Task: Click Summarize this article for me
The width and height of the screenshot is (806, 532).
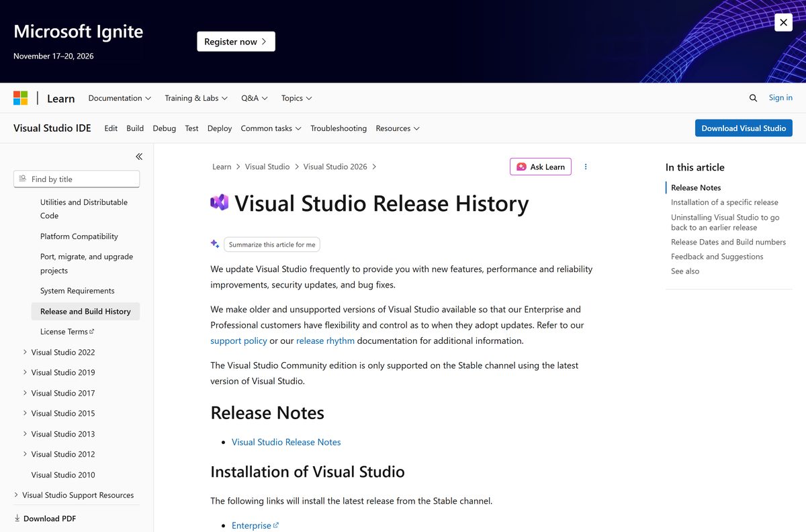Action: click(272, 245)
